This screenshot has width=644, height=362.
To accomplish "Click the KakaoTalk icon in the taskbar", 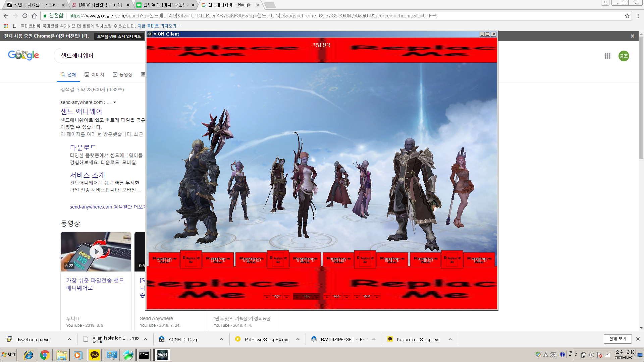I will click(x=95, y=355).
